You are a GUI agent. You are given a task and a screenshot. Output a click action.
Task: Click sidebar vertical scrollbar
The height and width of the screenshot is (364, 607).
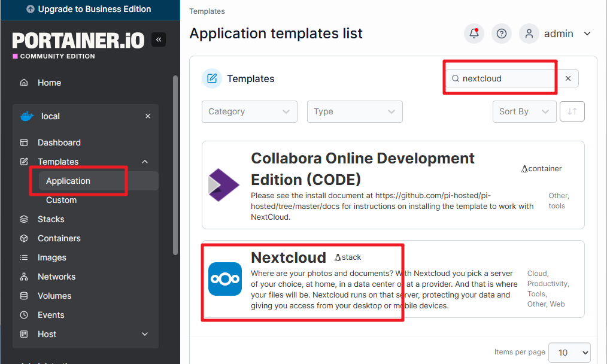coord(175,165)
